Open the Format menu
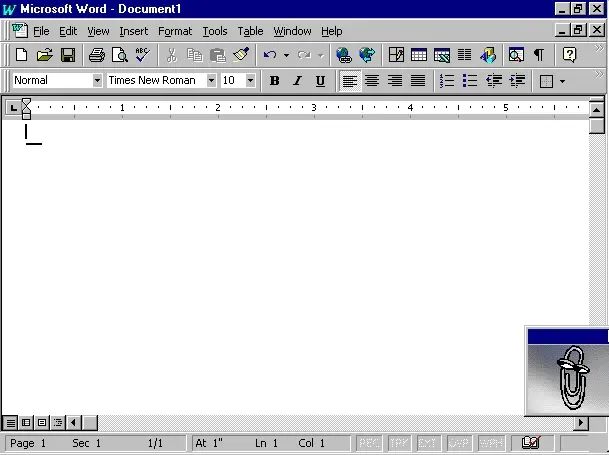Screen dimensions: 609x455 click(175, 31)
